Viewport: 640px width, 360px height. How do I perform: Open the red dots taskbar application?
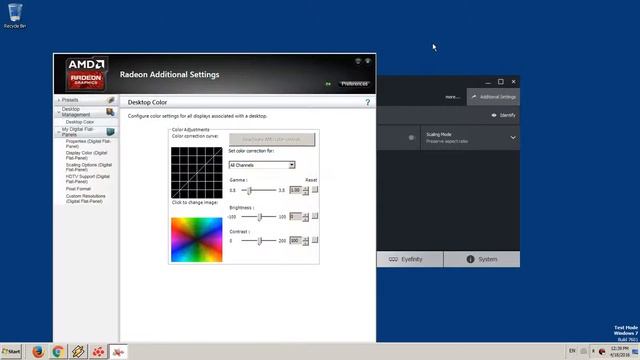(x=98, y=351)
